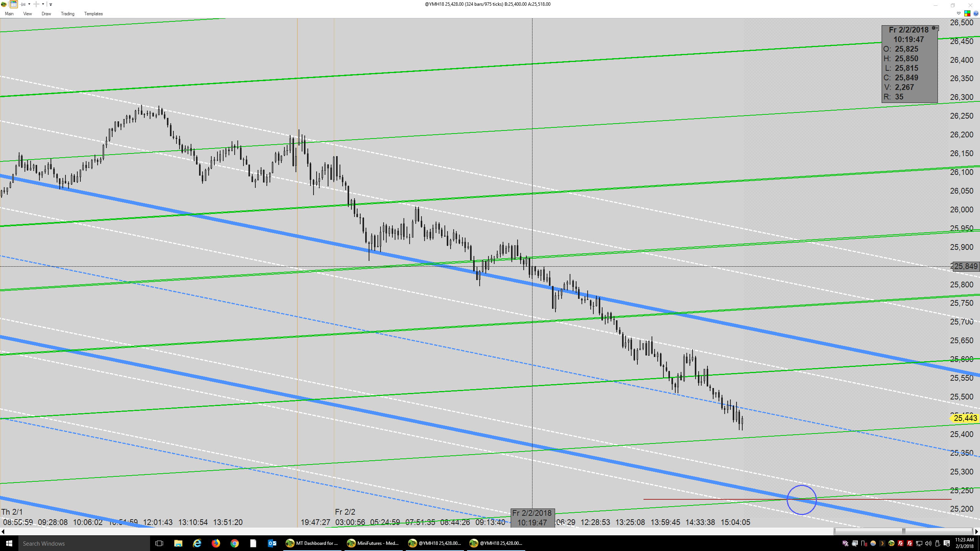Open the Templates ribbon tab

tap(93, 14)
